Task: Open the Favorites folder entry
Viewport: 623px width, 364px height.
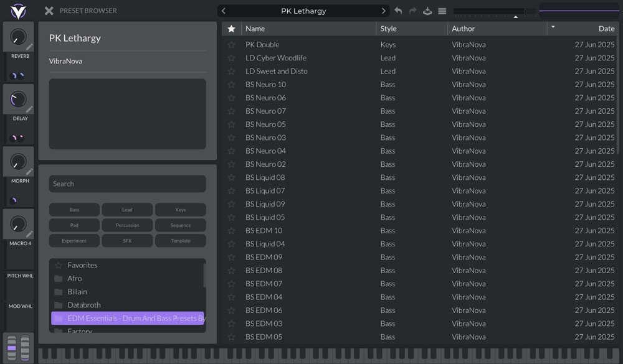Action: click(x=127, y=265)
